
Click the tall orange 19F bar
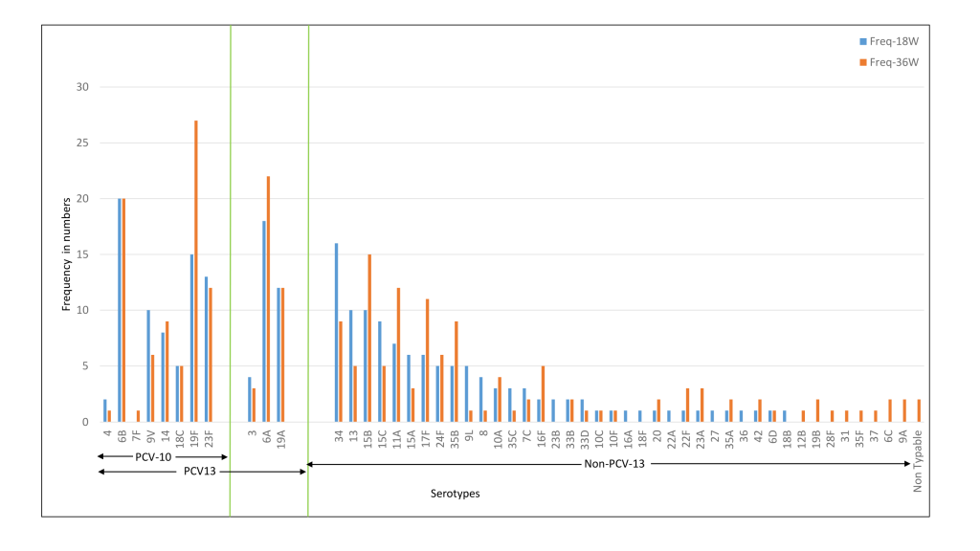(196, 271)
